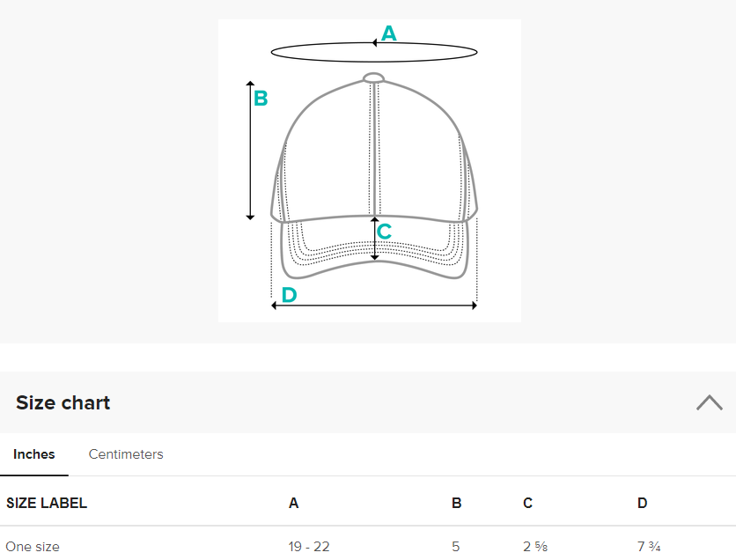Click the cap's top button
Viewport: 736px width, 560px height.
click(x=373, y=77)
